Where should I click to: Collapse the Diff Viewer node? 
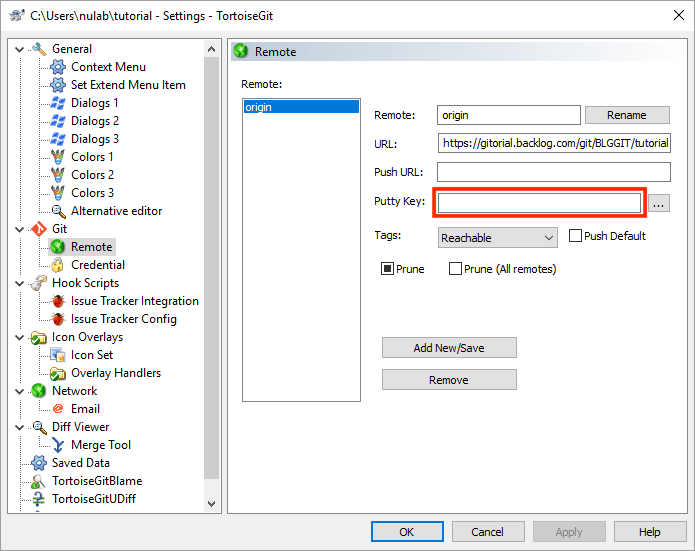20,427
